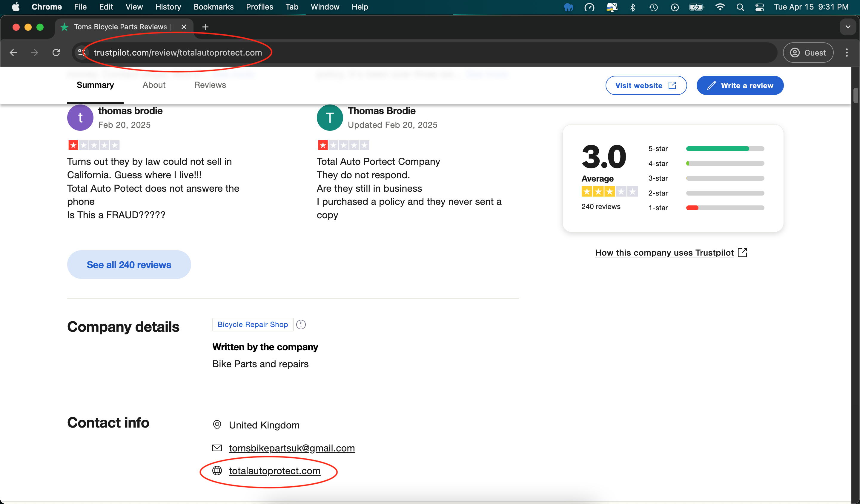Click the browser forward arrow
Screen dimensions: 860x504
[x=34, y=53]
